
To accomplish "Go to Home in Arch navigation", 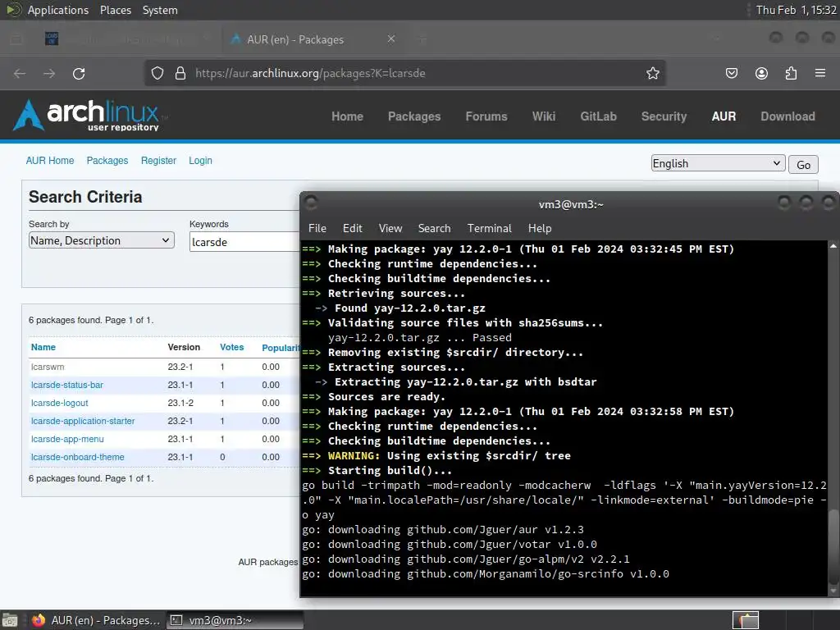I will 347,116.
